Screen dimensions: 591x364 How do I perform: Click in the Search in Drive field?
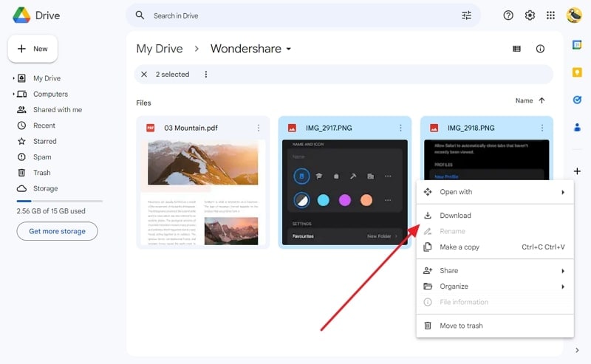click(304, 16)
